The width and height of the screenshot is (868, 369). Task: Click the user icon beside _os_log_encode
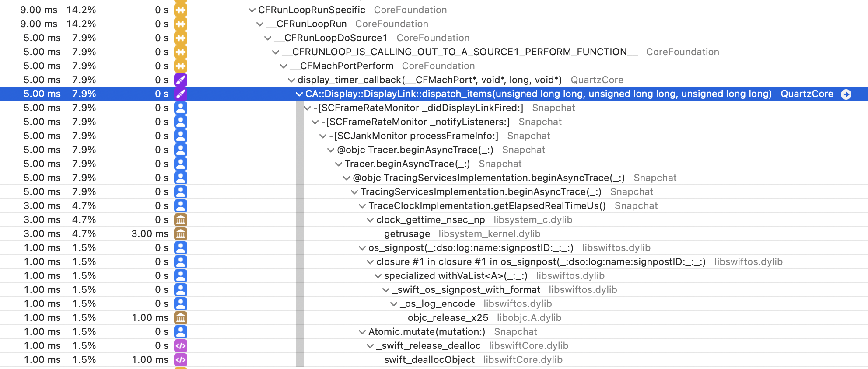click(x=181, y=304)
